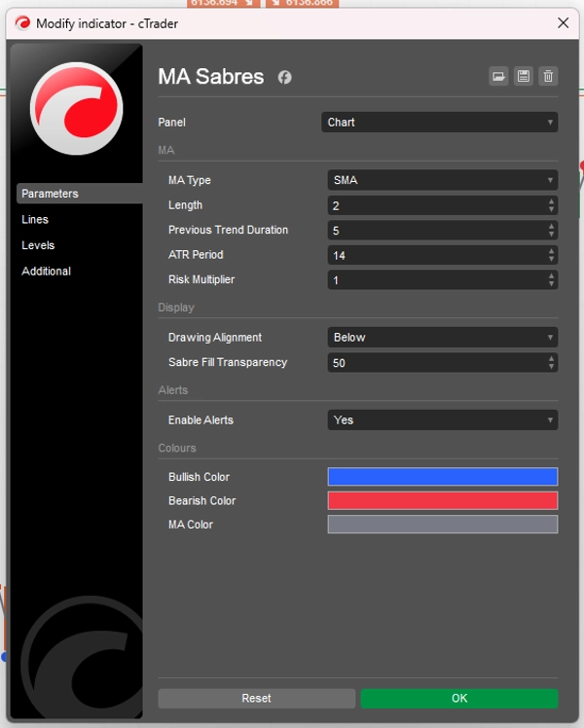584x728 pixels.
Task: Open Enable Alerts dropdown showing Yes
Action: (x=443, y=420)
